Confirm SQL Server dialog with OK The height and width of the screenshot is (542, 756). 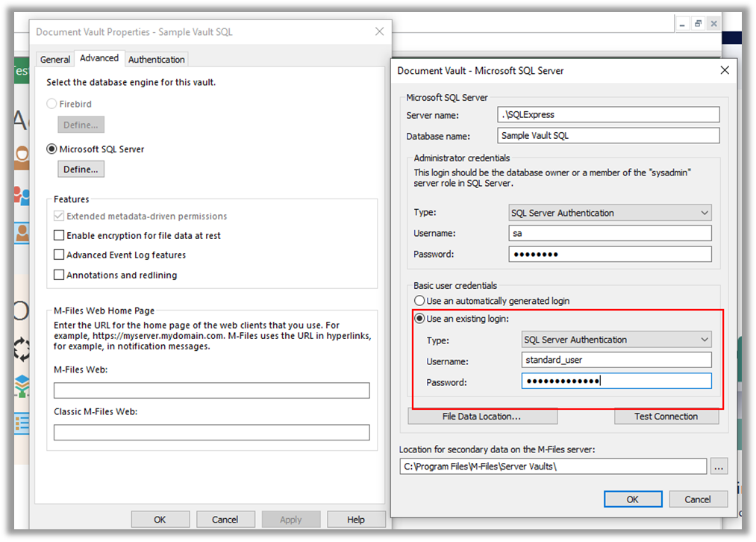point(633,499)
